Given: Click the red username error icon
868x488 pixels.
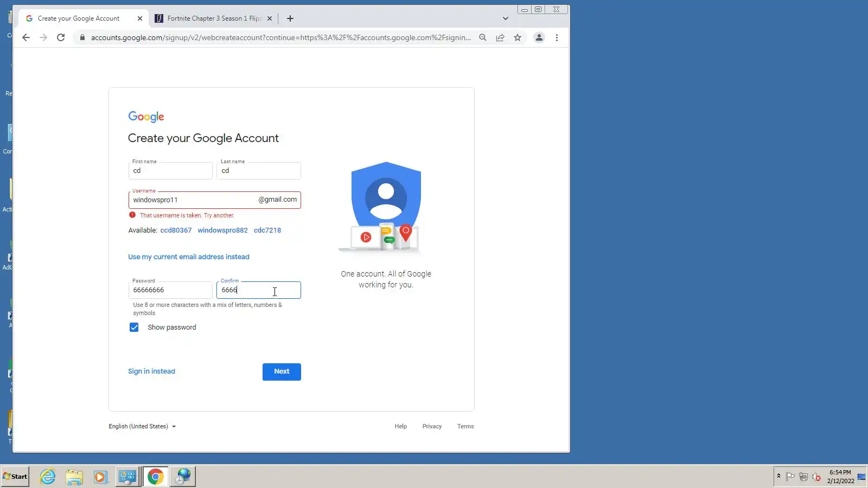Looking at the screenshot, I should point(132,215).
